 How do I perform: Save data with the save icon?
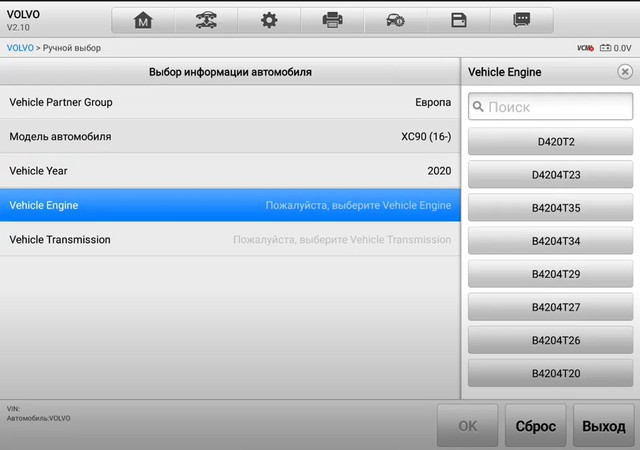[x=459, y=20]
